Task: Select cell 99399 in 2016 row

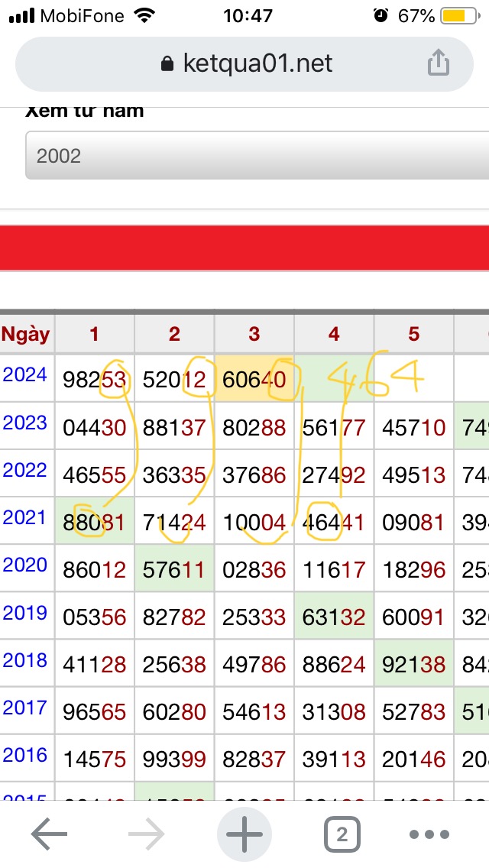Action: [x=174, y=760]
